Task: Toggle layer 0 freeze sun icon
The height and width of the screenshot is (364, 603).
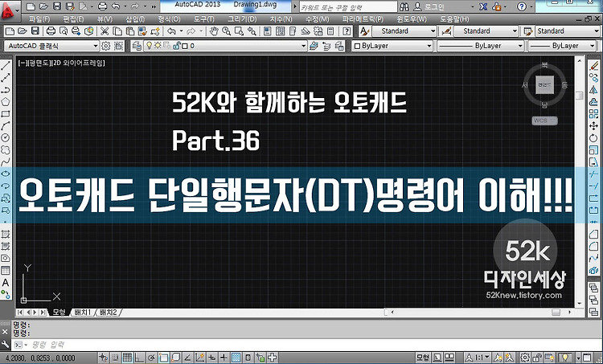Action: coord(158,46)
